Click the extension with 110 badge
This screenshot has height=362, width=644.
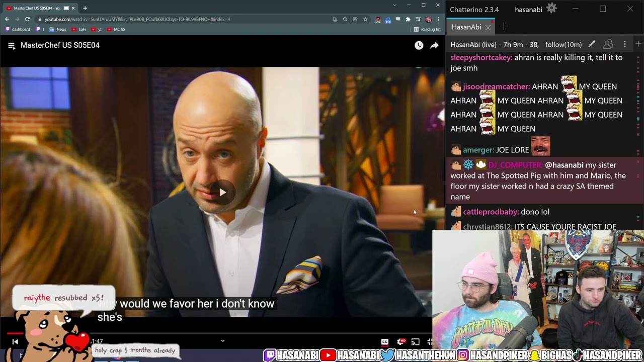coord(388,20)
